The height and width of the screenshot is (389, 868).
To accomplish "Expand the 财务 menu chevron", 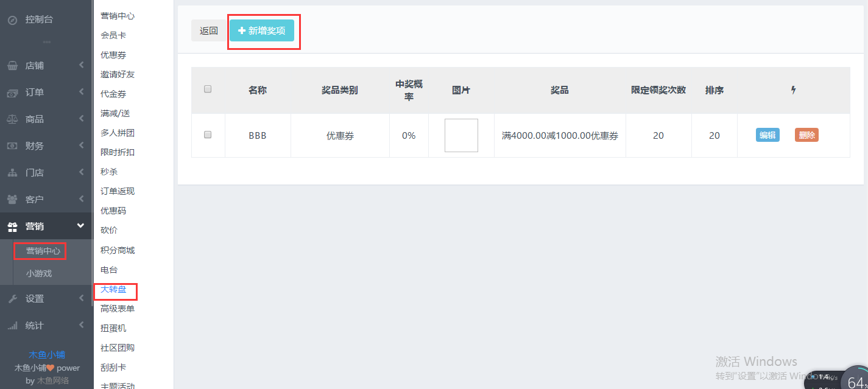I will point(81,145).
